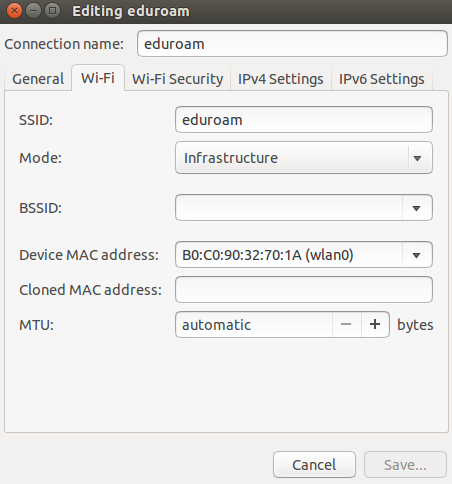Switch to the Wi-Fi Security tab
The image size is (452, 484).
pyautogui.click(x=178, y=79)
